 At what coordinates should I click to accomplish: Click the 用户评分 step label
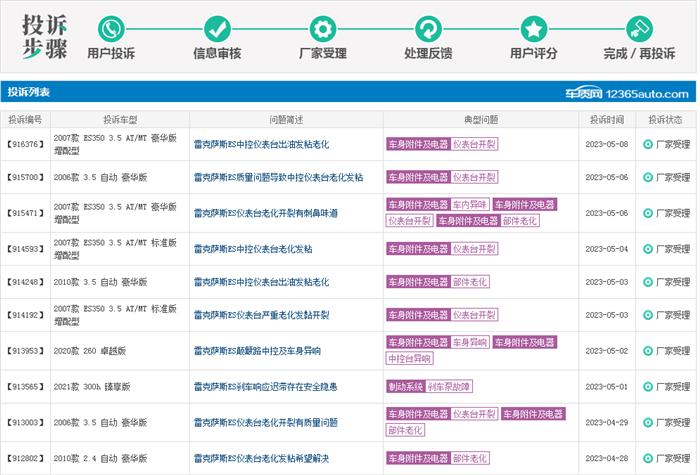(533, 54)
